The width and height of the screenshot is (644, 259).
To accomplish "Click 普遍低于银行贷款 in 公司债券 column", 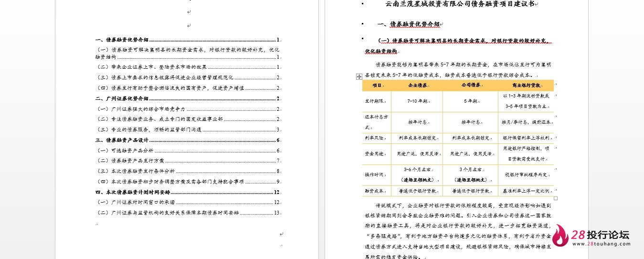I will coord(470,191).
